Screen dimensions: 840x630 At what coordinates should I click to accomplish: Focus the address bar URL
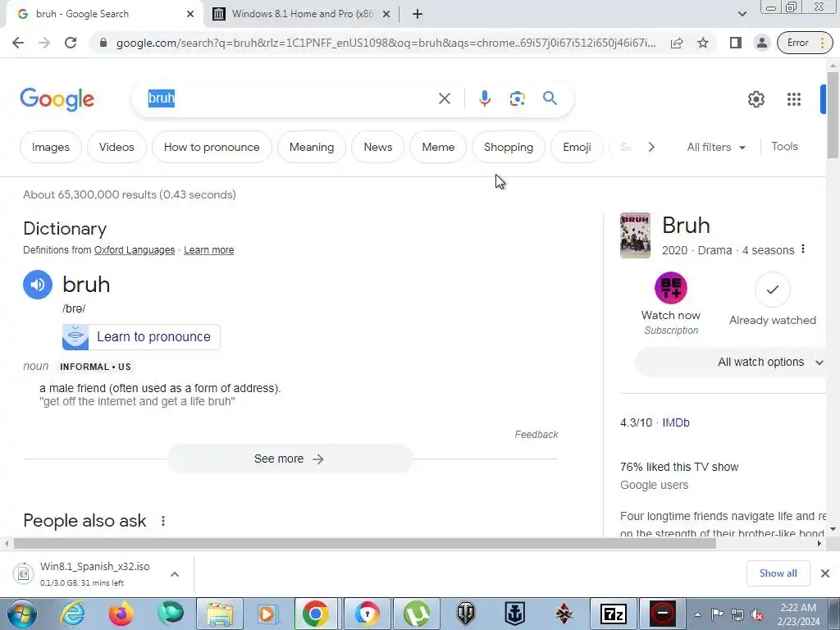(x=386, y=43)
